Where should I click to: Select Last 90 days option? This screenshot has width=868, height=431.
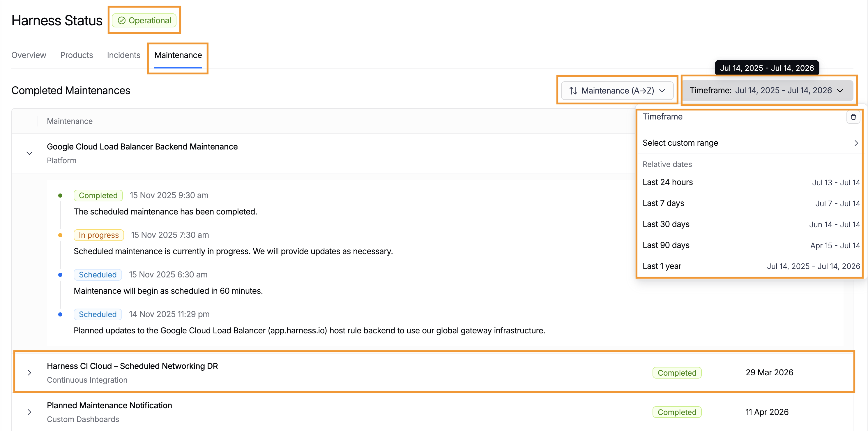pyautogui.click(x=751, y=245)
